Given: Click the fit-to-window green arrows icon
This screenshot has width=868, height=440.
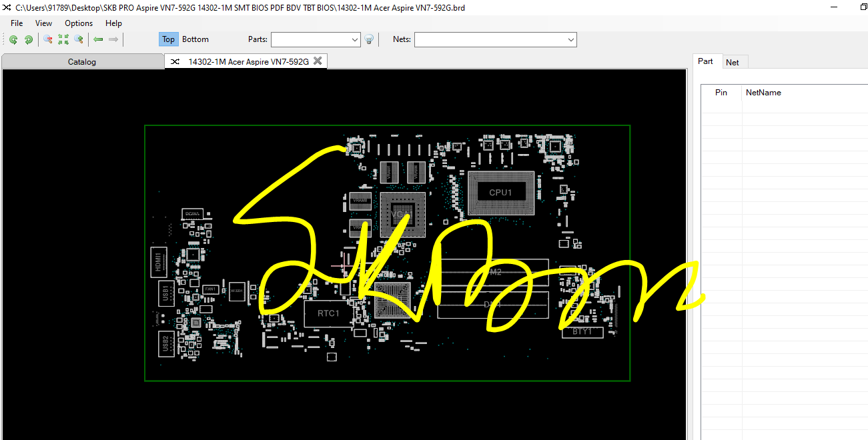Looking at the screenshot, I should pyautogui.click(x=63, y=39).
